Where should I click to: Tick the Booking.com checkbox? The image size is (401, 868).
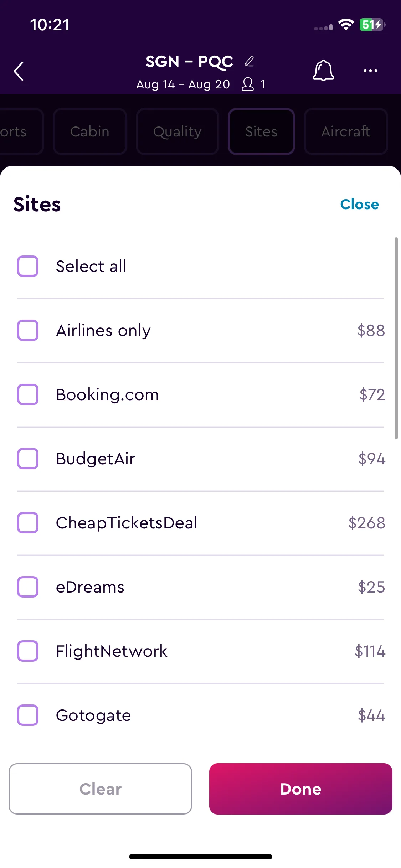(x=28, y=394)
